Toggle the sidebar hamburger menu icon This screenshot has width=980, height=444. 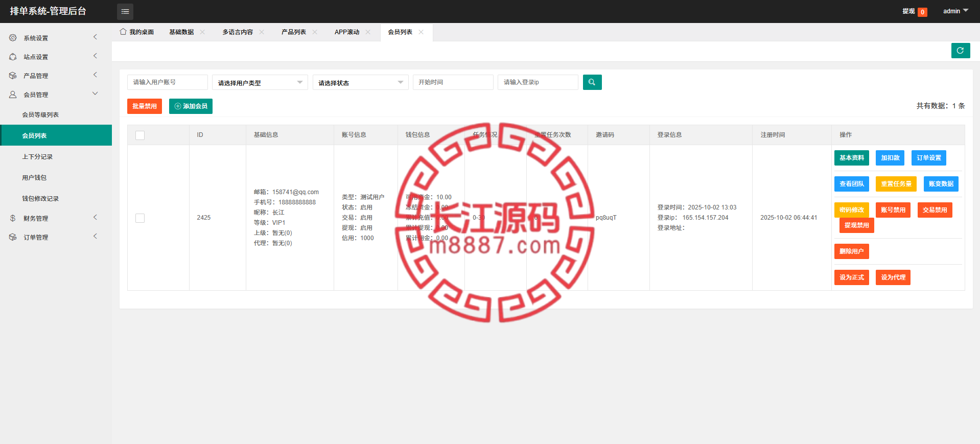click(x=125, y=11)
